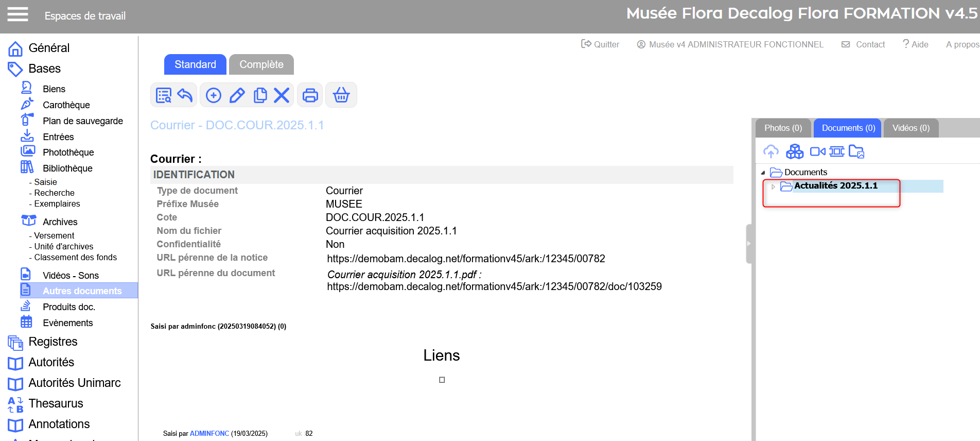
Task: Click the printer icon to print notice
Action: (310, 95)
